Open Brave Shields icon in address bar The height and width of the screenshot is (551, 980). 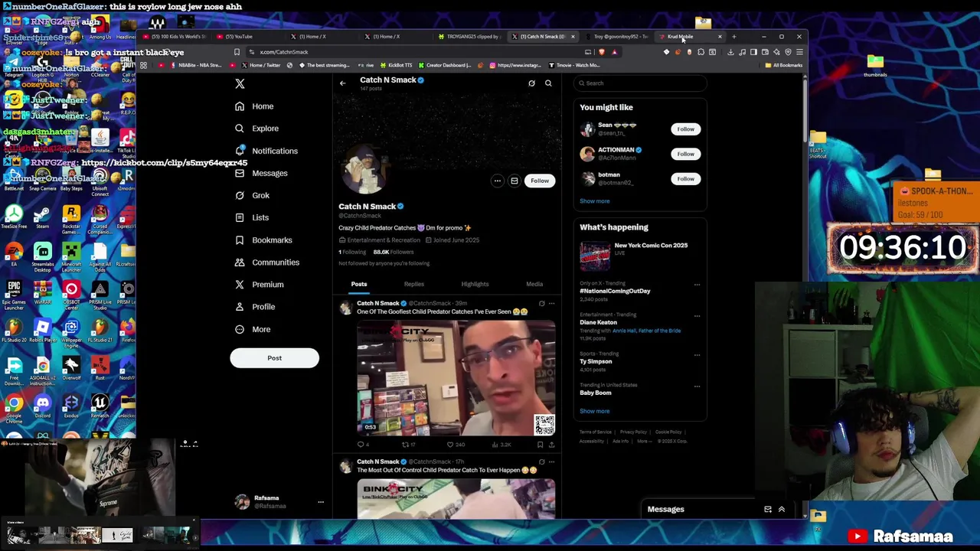pos(602,52)
